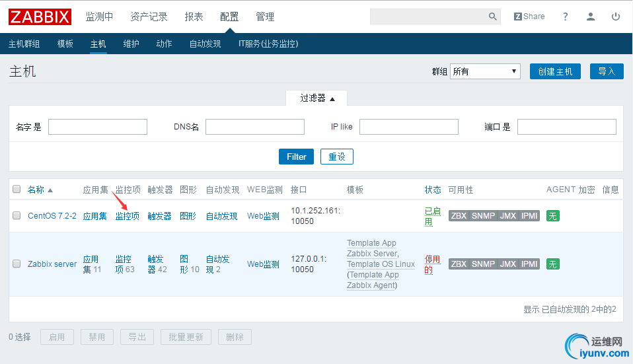Go to 维护 submenu
This screenshot has height=364, width=633.
click(x=131, y=44)
